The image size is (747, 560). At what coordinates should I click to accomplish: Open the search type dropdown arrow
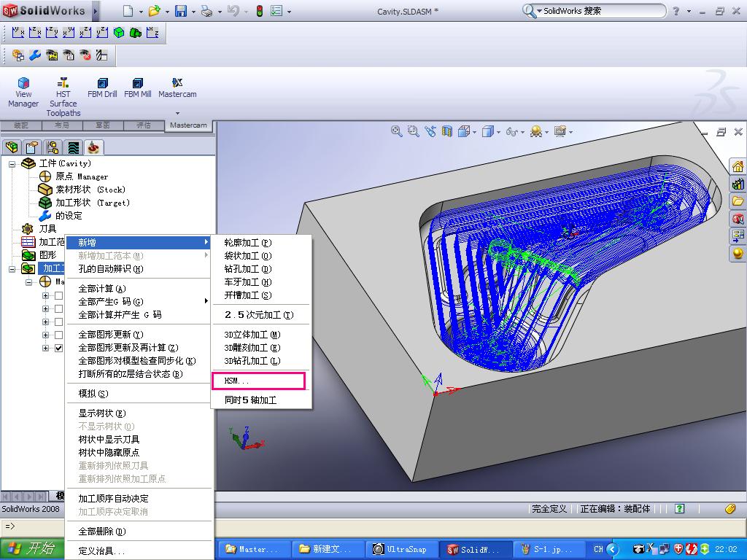539,11
